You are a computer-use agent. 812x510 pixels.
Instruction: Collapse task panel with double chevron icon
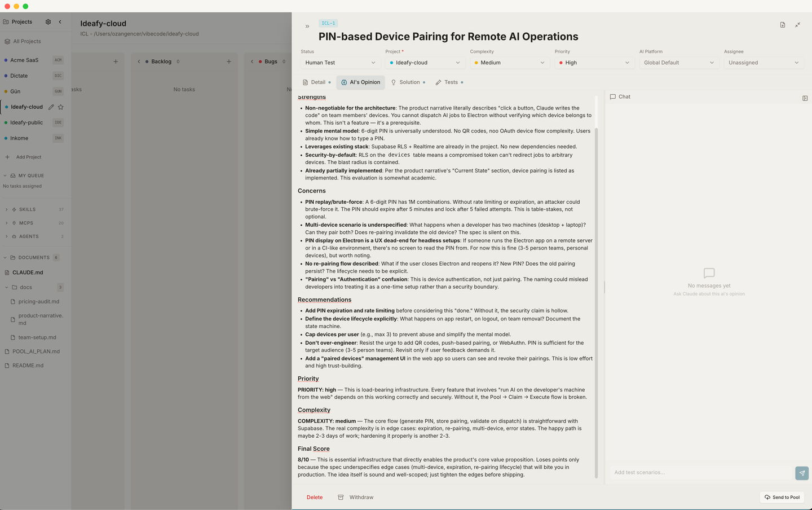point(307,27)
